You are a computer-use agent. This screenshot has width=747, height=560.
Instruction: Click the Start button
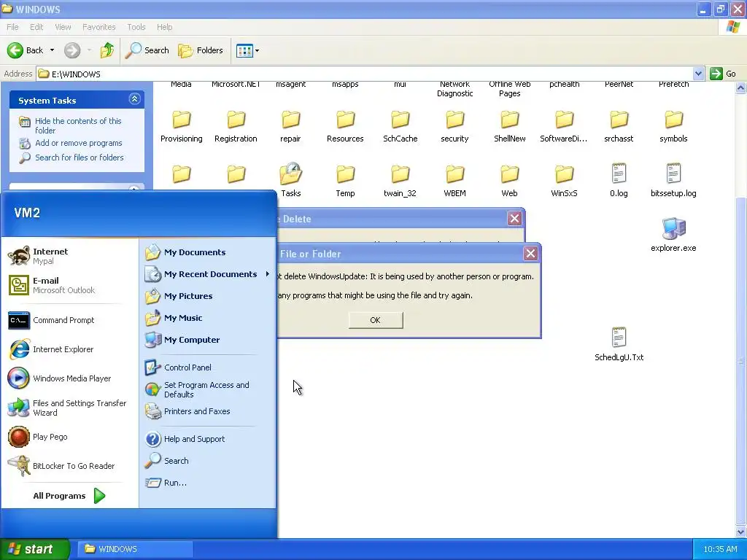[x=35, y=549]
